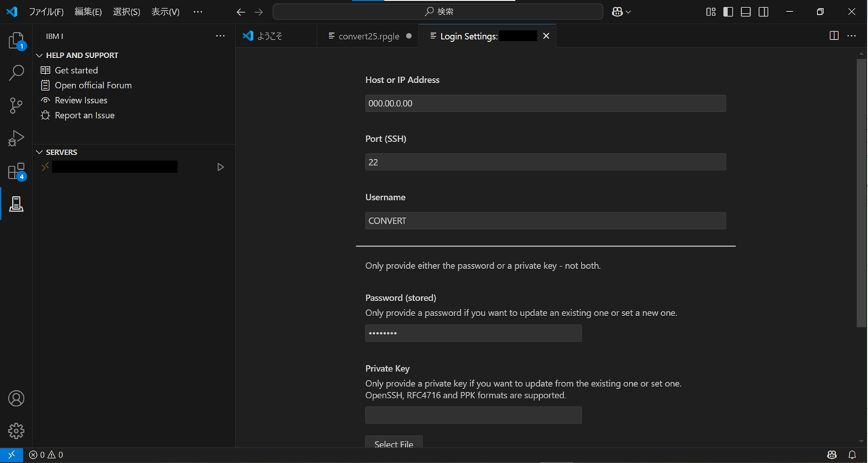Viewport: 868px width, 463px height.
Task: Focus the Private Key field
Action: click(x=473, y=415)
